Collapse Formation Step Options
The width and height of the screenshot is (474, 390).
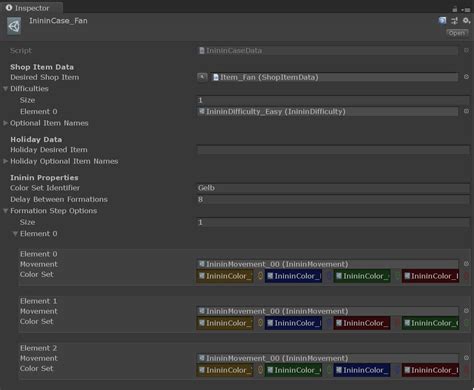(x=5, y=211)
